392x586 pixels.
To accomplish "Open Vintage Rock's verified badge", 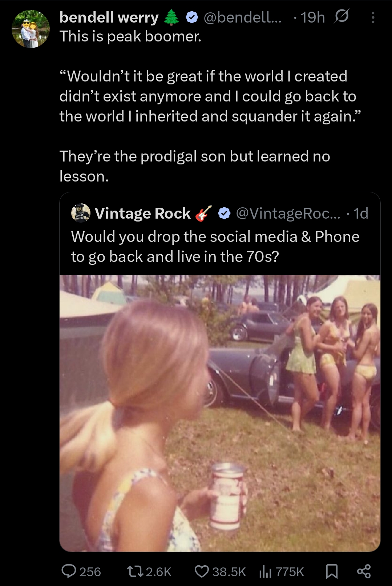I will [x=225, y=213].
